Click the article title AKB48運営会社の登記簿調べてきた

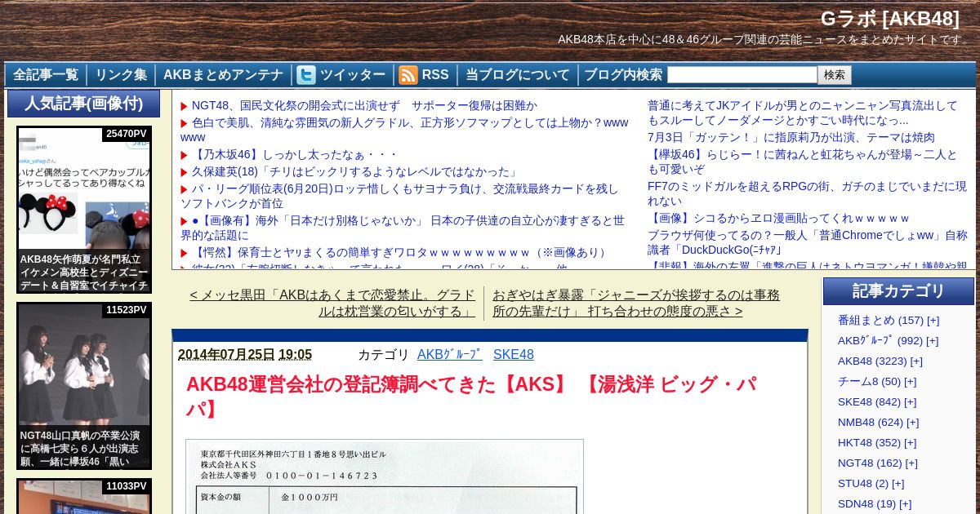tap(471, 396)
